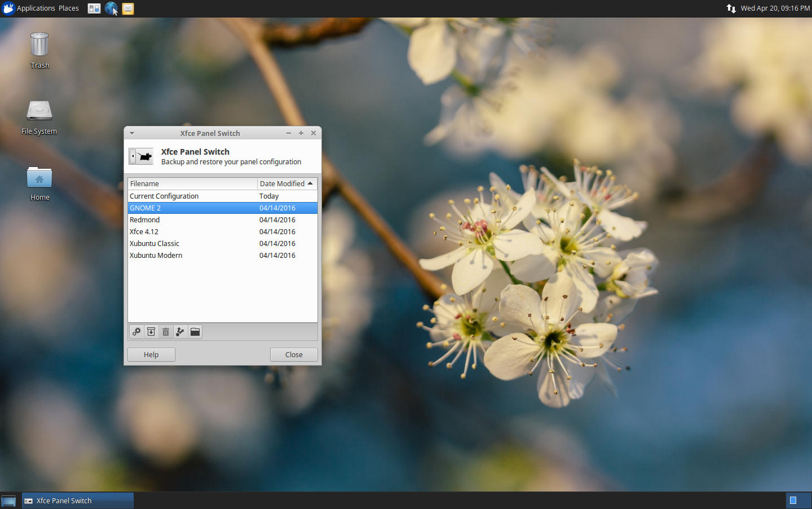This screenshot has width=812, height=509.
Task: Select the Xubuntu Classic configuration
Action: (x=155, y=243)
